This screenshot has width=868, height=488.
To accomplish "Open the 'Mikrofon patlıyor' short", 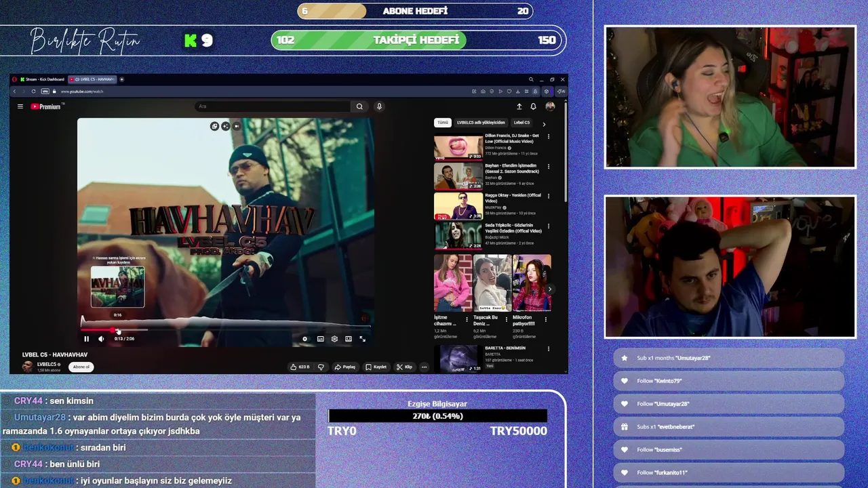I will (532, 283).
